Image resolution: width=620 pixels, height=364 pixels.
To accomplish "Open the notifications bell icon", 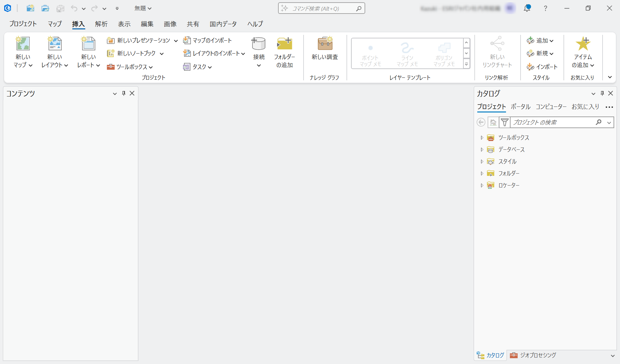I will [x=527, y=8].
